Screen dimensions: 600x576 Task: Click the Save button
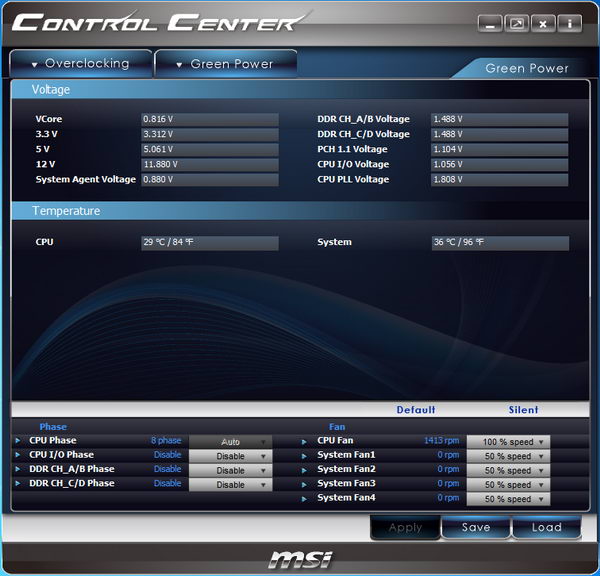pyautogui.click(x=476, y=527)
